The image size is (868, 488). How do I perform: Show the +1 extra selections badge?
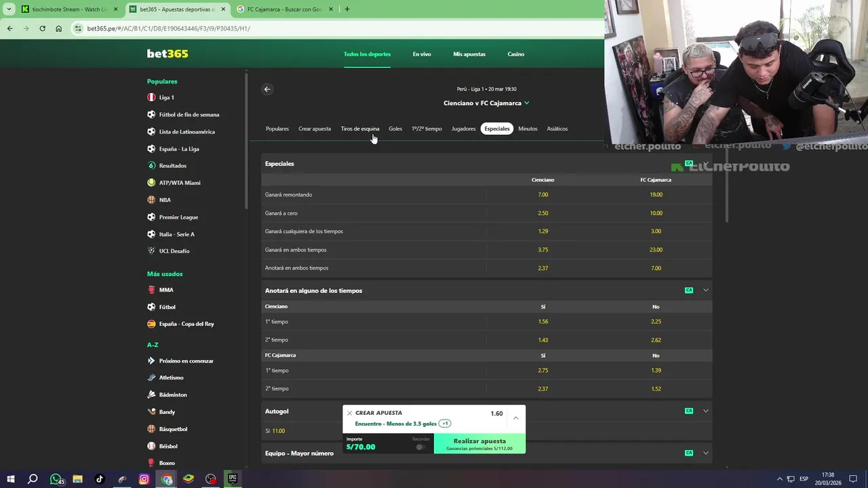[445, 424]
